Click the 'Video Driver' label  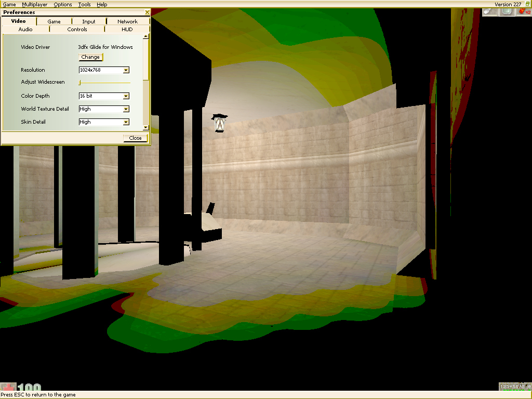click(x=35, y=47)
